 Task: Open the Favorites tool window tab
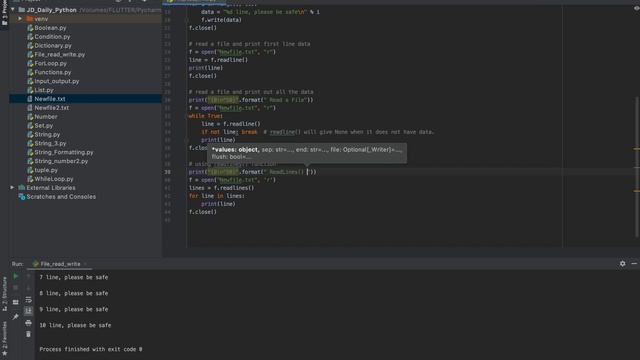tap(4, 338)
